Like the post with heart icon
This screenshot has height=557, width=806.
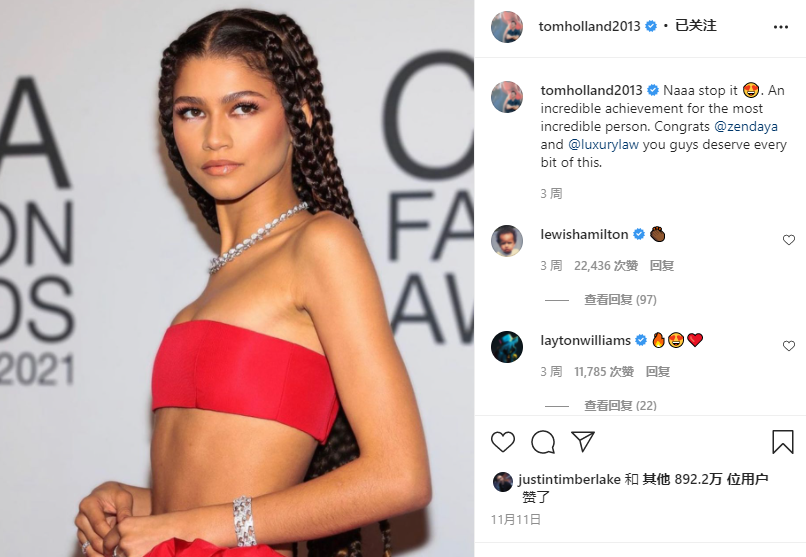click(x=503, y=442)
